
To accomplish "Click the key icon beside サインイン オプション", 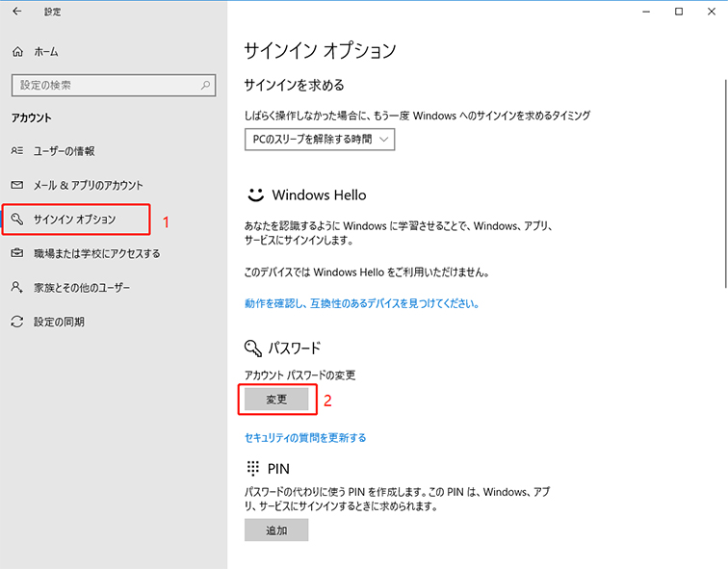I will click(x=17, y=219).
